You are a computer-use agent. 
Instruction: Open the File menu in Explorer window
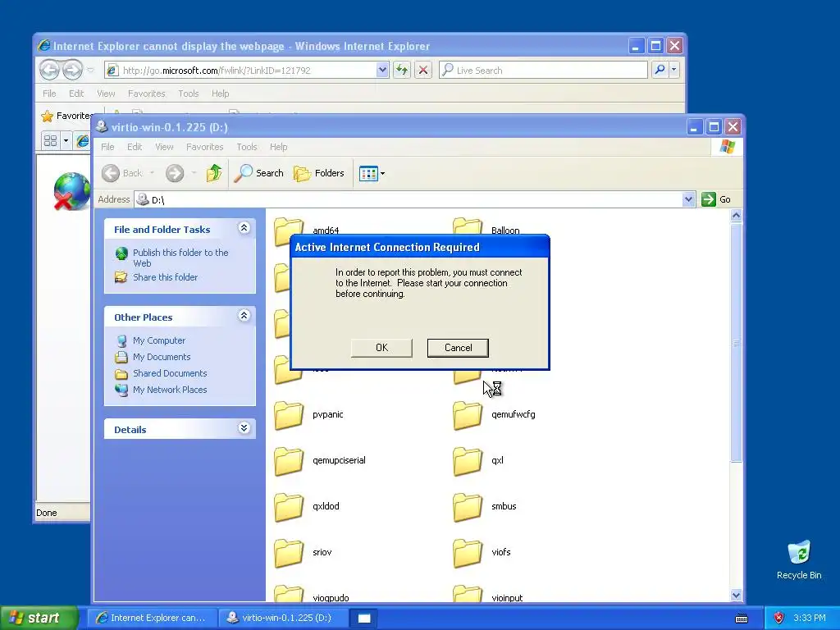(107, 147)
